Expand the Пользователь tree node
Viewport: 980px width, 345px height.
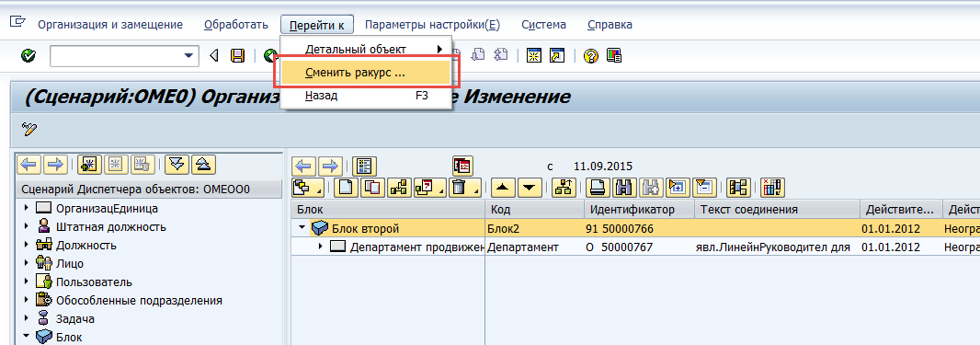click(x=27, y=282)
